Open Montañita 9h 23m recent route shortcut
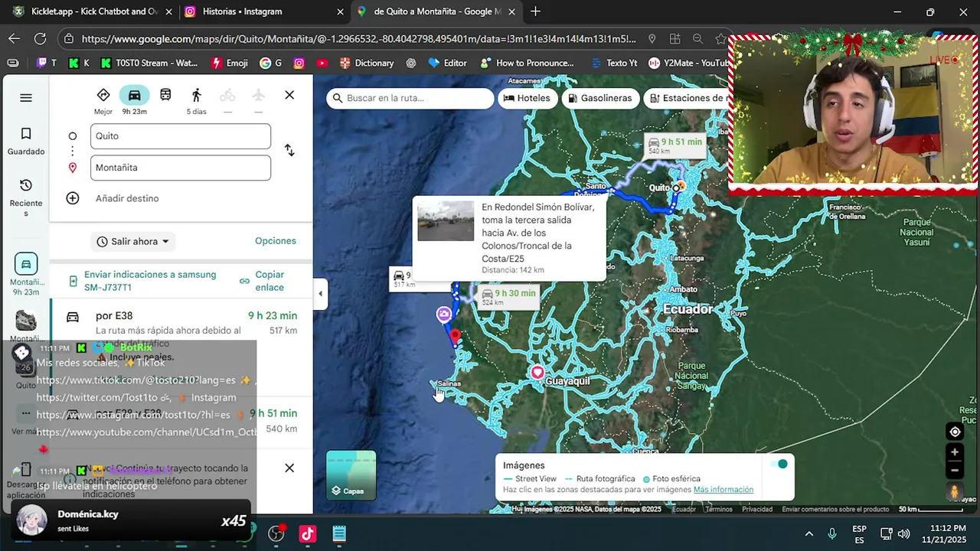Image resolution: width=980 pixels, height=551 pixels. click(x=26, y=274)
